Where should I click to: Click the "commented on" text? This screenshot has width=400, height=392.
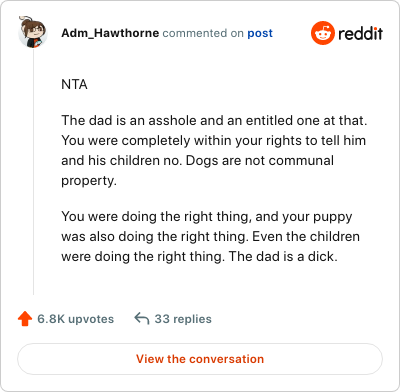pos(203,33)
